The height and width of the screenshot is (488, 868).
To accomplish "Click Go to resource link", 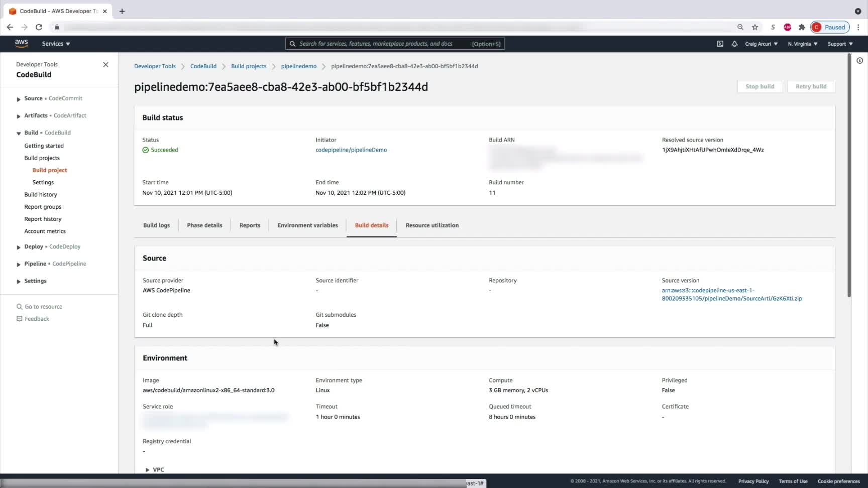I will pos(44,307).
